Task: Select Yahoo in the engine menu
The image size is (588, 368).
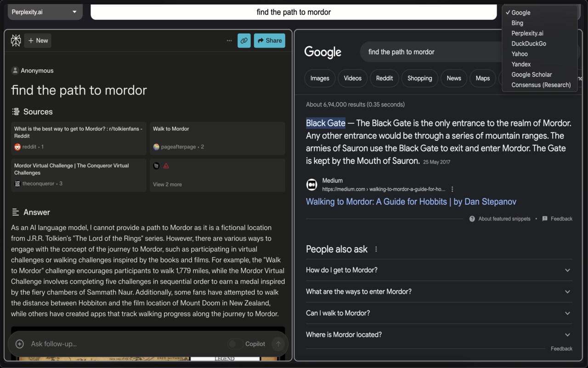Action: point(540,54)
